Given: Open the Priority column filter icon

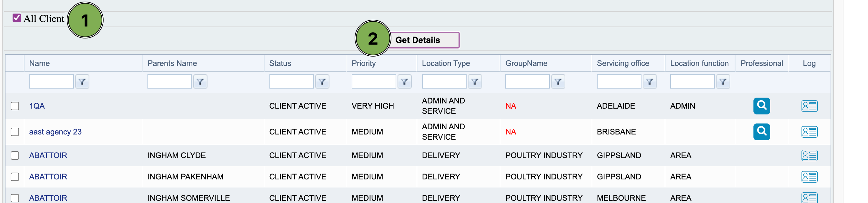Looking at the screenshot, I should (x=404, y=82).
